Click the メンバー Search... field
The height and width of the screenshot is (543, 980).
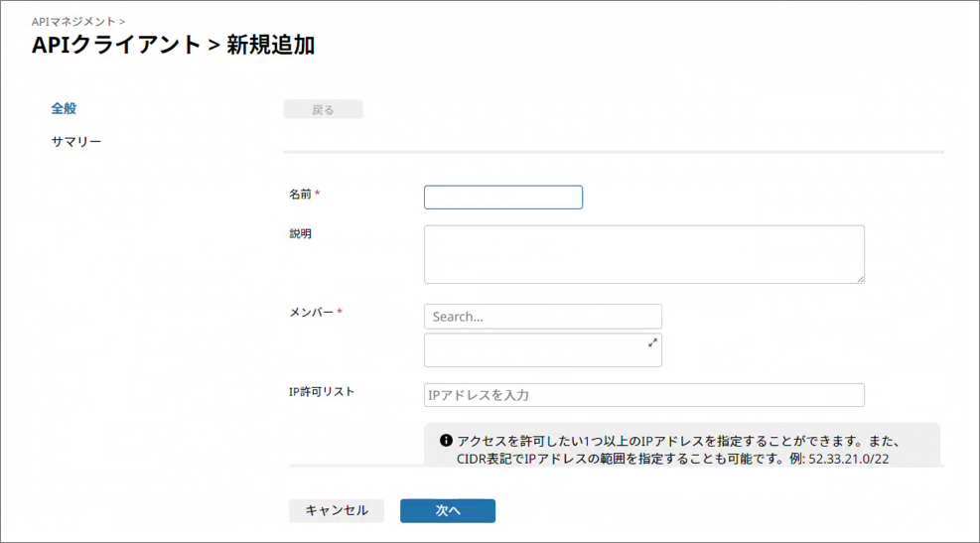pyautogui.click(x=542, y=317)
